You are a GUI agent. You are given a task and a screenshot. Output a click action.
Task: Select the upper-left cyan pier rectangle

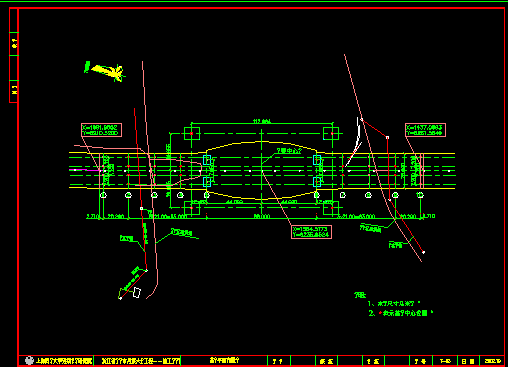point(207,160)
